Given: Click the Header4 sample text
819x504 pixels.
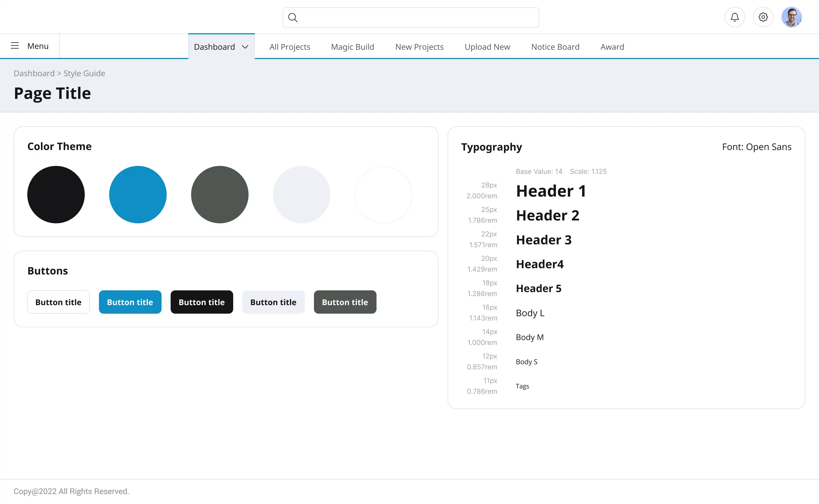Looking at the screenshot, I should [540, 264].
